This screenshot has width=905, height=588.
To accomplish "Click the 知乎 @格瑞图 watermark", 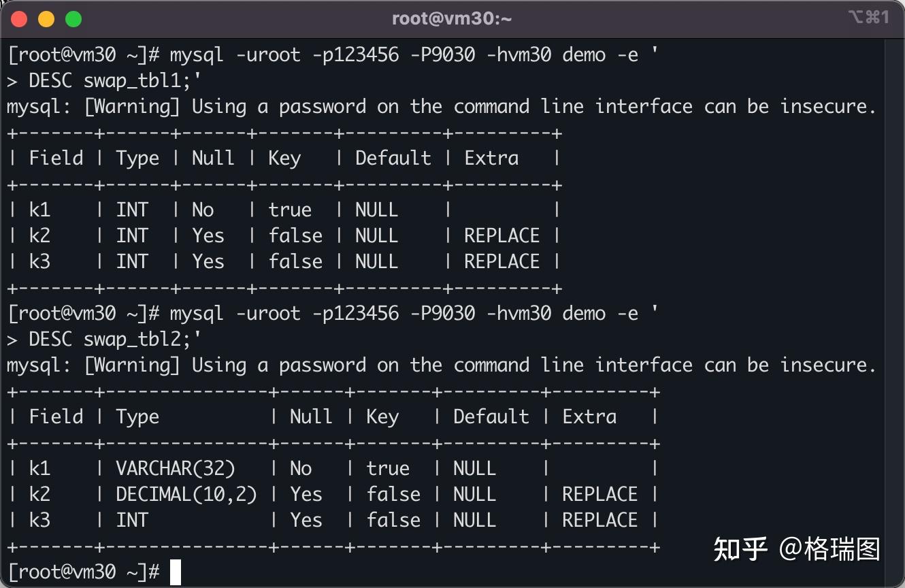I will 797,549.
